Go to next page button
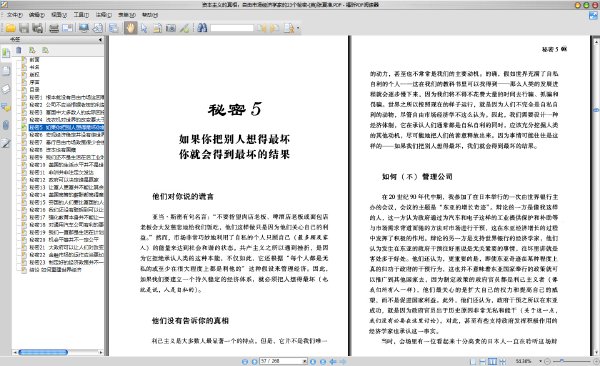The width and height of the screenshot is (600, 366). 313,361
